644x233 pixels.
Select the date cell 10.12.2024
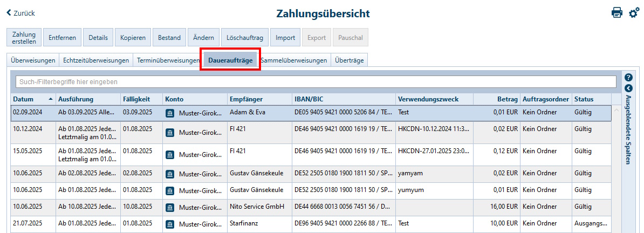pyautogui.click(x=33, y=132)
